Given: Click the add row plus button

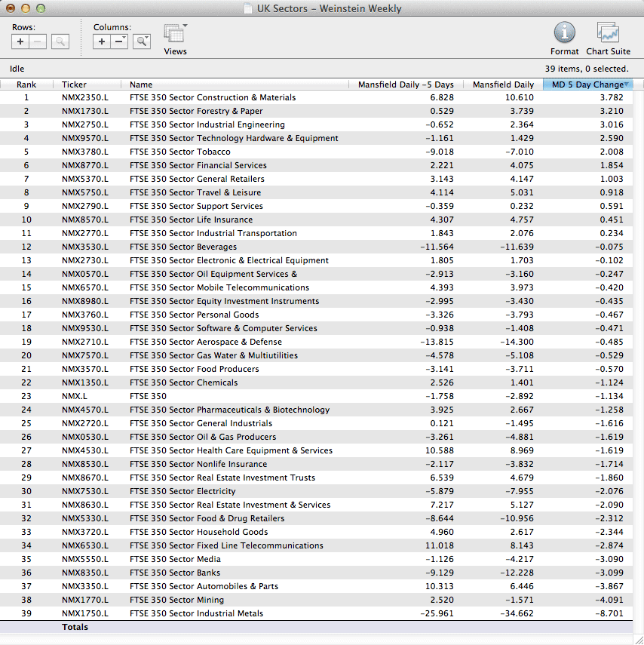Looking at the screenshot, I should [x=20, y=42].
